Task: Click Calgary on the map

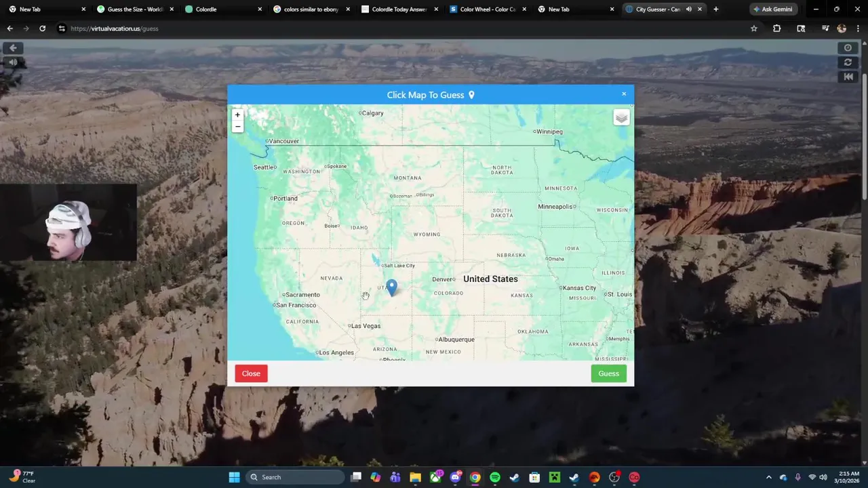Action: [x=372, y=113]
